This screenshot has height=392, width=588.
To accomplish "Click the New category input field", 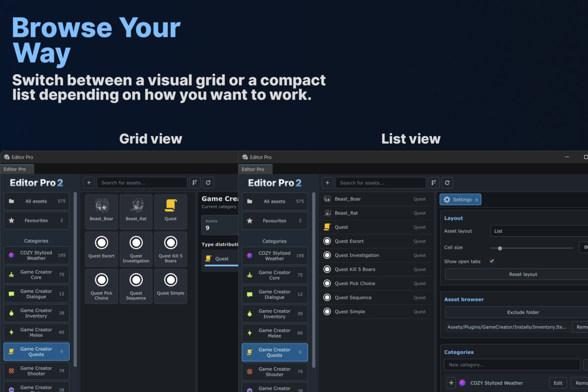I will [x=512, y=365].
